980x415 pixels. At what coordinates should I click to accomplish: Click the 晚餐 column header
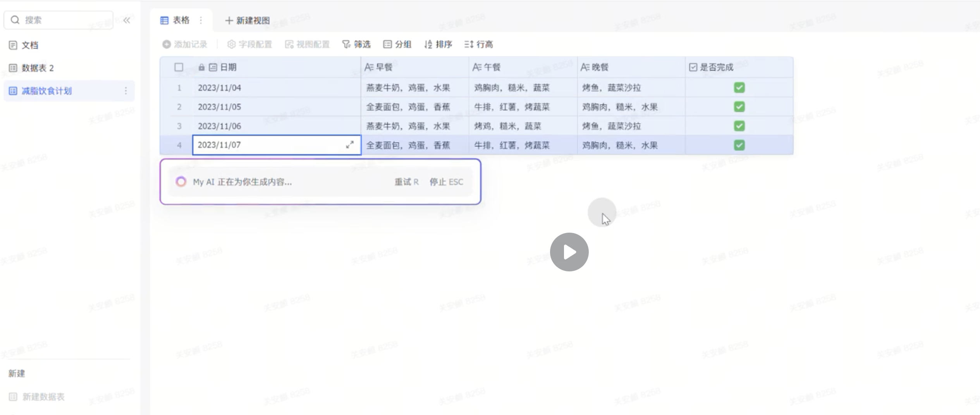631,67
